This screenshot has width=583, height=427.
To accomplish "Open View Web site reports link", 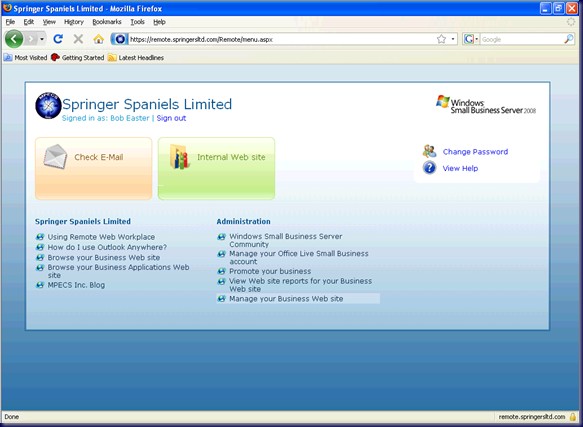I will (300, 285).
